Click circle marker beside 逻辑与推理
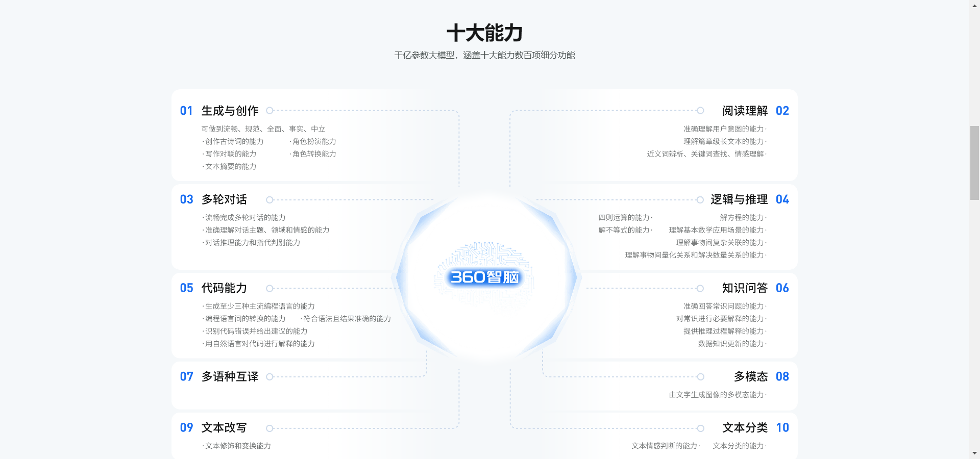The height and width of the screenshot is (459, 980). (x=700, y=200)
